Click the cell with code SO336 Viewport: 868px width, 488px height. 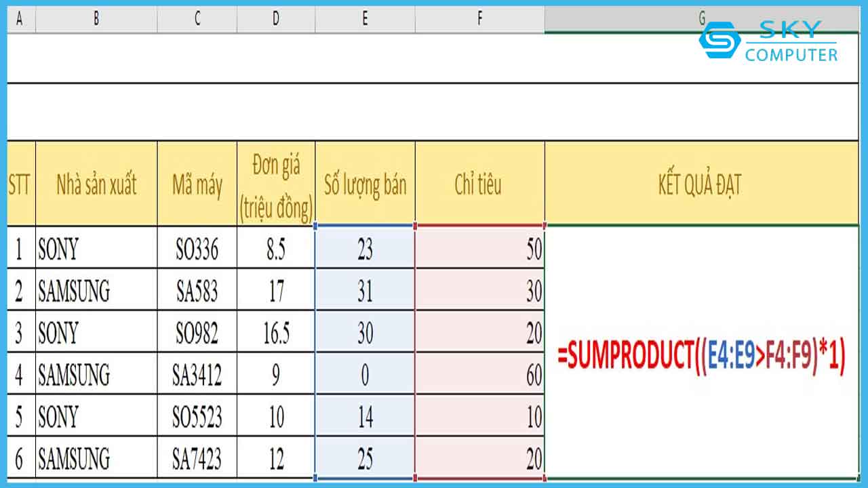tap(197, 247)
